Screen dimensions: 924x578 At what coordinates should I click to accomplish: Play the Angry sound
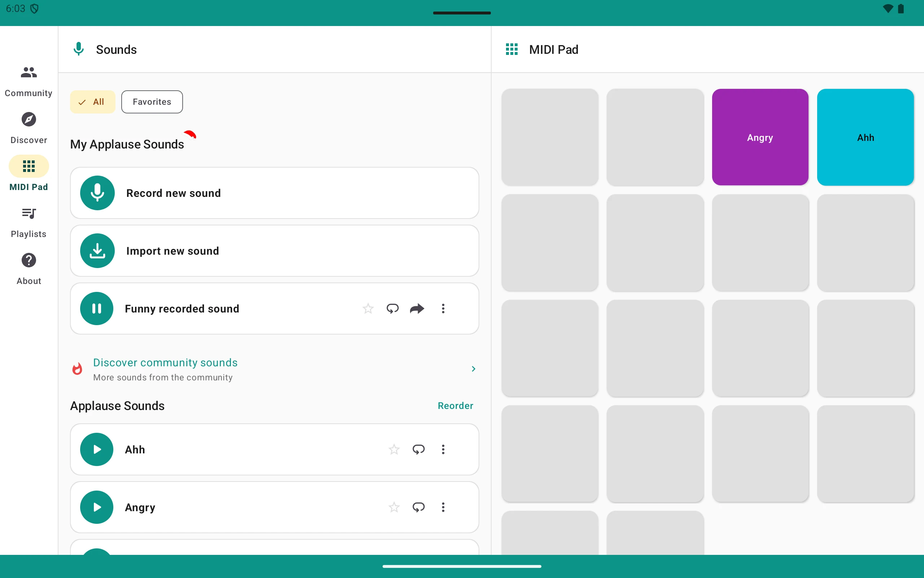[97, 507]
